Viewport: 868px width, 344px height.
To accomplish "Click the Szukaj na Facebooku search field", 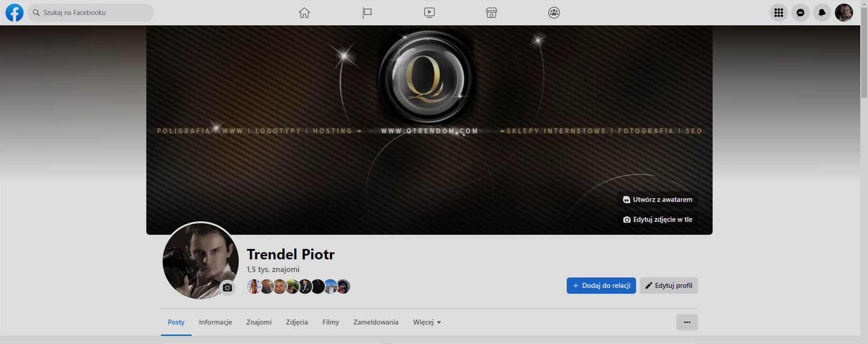I will pyautogui.click(x=91, y=13).
